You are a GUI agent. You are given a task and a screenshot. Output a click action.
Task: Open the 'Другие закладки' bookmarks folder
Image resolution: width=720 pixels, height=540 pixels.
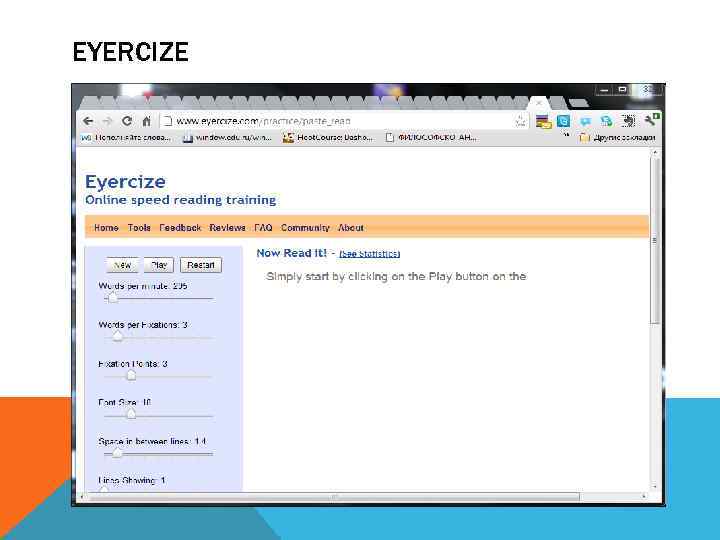618,137
